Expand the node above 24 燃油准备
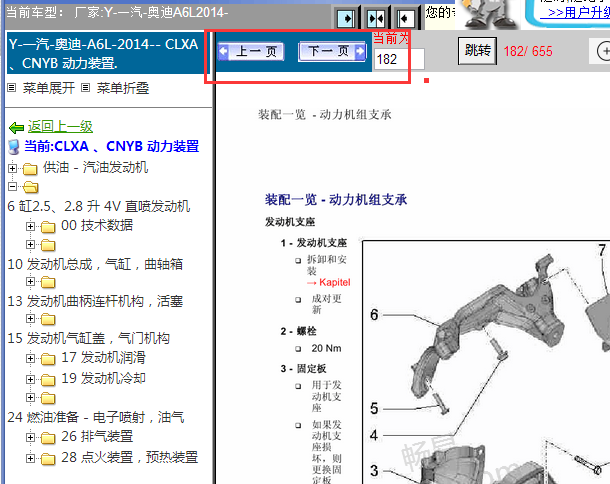610x484 pixels. (30, 397)
